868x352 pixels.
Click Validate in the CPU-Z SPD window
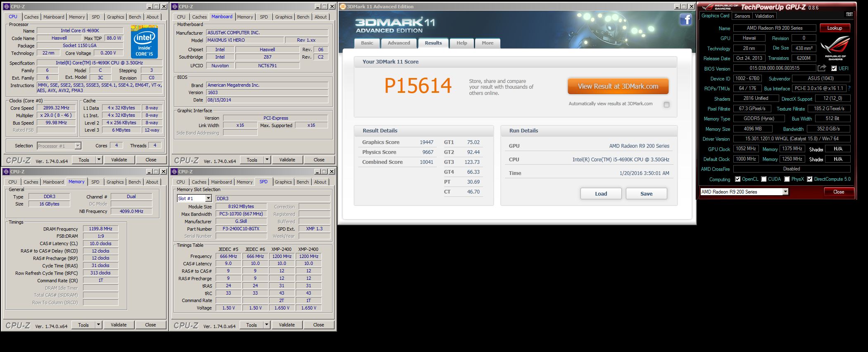tap(287, 325)
